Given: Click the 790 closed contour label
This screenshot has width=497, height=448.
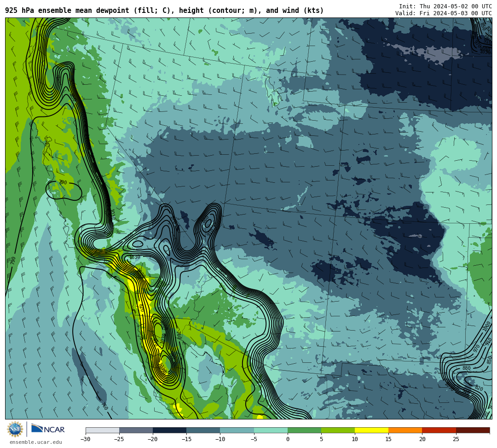Looking at the screenshot, I should tap(63, 182).
